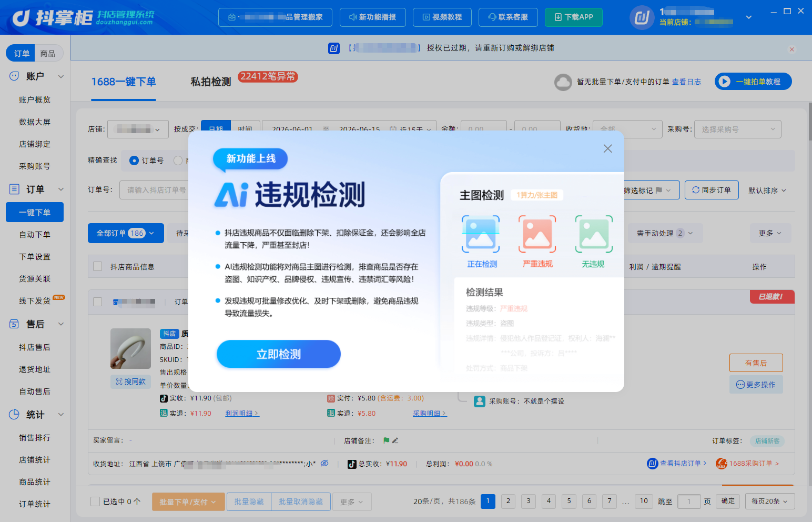812x522 pixels.
Task: Go to page 2 of orders
Action: (508, 501)
